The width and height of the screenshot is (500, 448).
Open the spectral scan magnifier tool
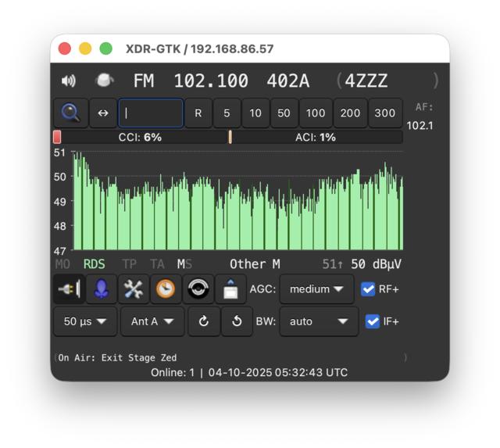point(71,113)
